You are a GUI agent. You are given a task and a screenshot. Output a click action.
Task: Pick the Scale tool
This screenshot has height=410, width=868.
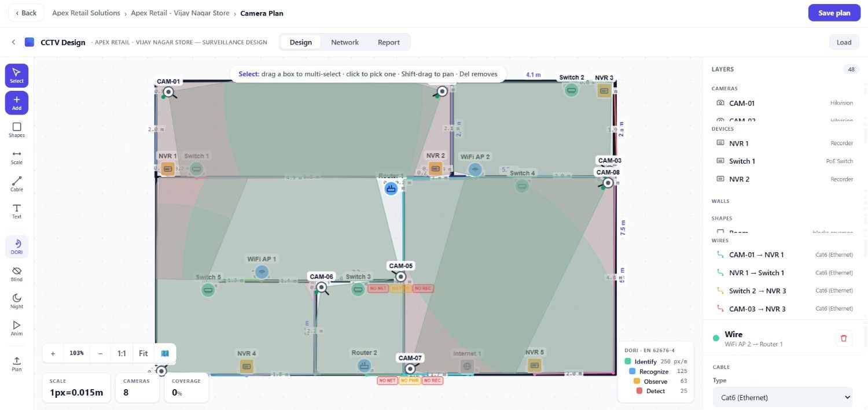point(17,157)
